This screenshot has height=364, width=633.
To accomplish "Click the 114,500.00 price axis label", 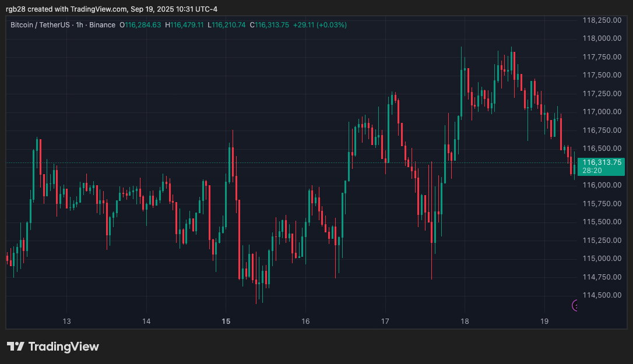I will (x=602, y=295).
